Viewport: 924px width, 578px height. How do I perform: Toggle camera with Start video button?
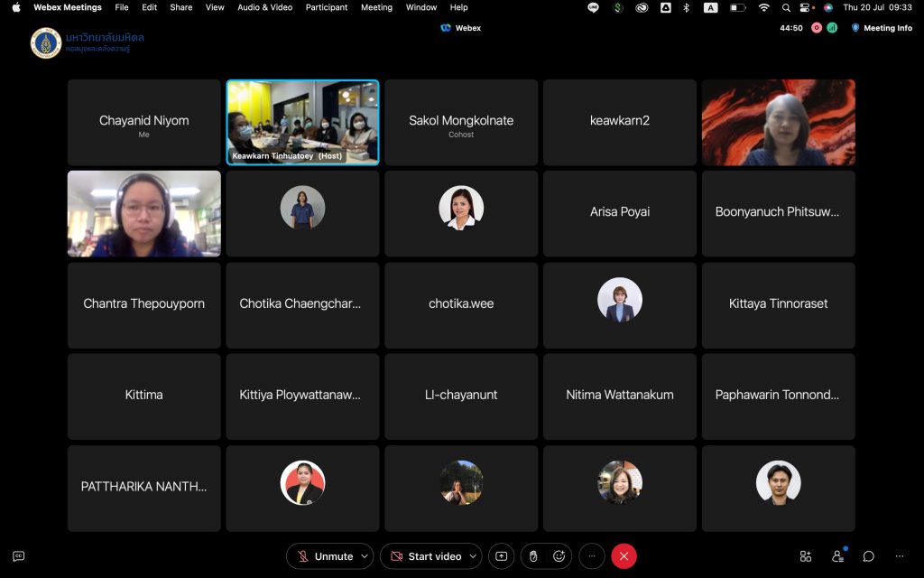coord(424,556)
